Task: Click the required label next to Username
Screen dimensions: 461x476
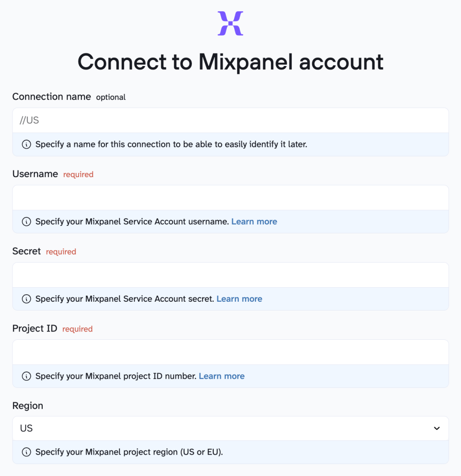Action: pos(78,174)
